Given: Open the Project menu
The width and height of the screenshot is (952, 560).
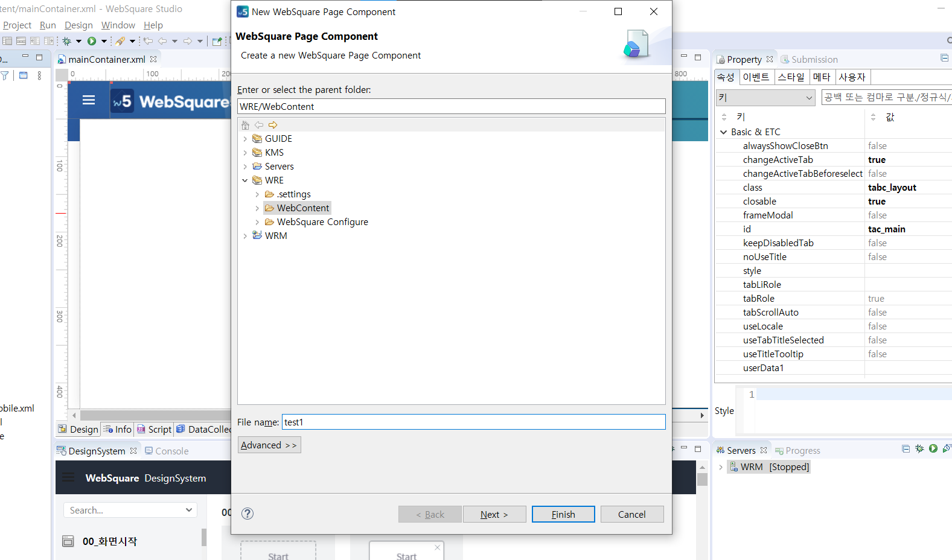Looking at the screenshot, I should (17, 25).
